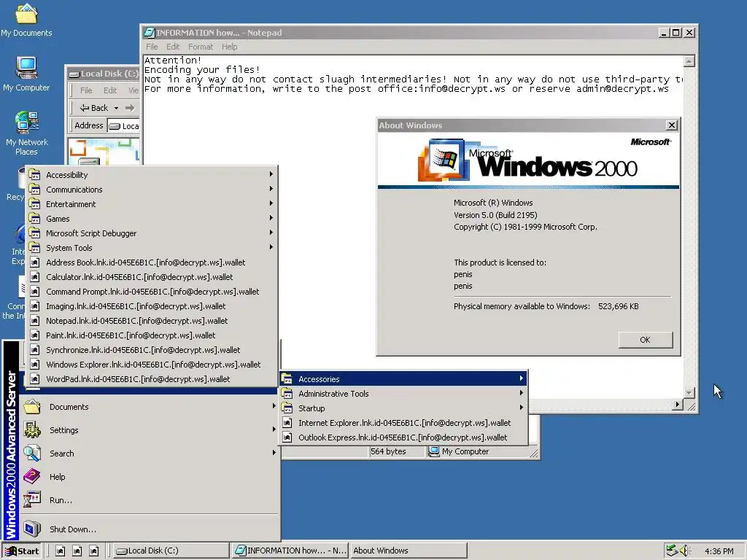Select the My Computer desktop icon
This screenshot has height=560, width=747.
(26, 74)
